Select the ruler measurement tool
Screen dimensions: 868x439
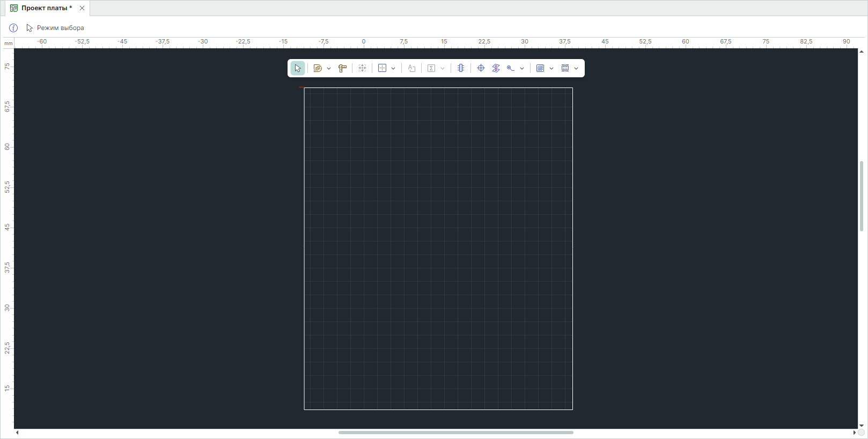pyautogui.click(x=342, y=68)
